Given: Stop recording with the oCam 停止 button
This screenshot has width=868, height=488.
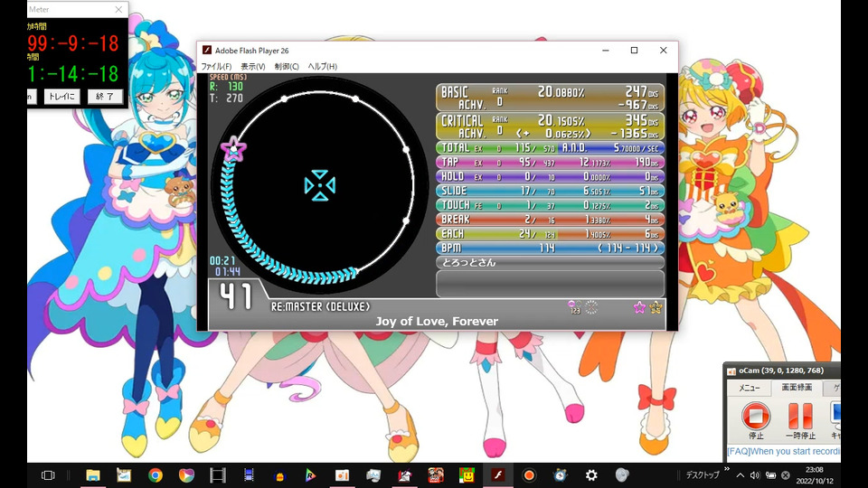Looking at the screenshot, I should [756, 420].
